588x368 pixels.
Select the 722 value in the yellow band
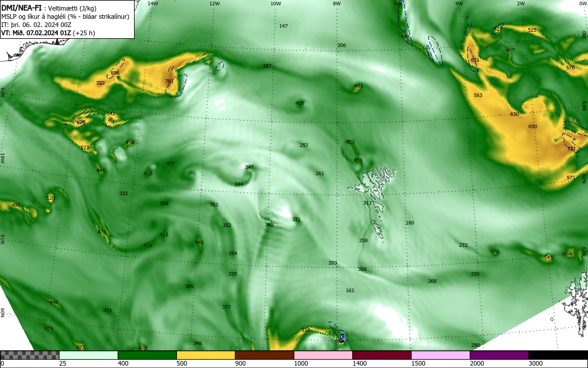[101, 83]
